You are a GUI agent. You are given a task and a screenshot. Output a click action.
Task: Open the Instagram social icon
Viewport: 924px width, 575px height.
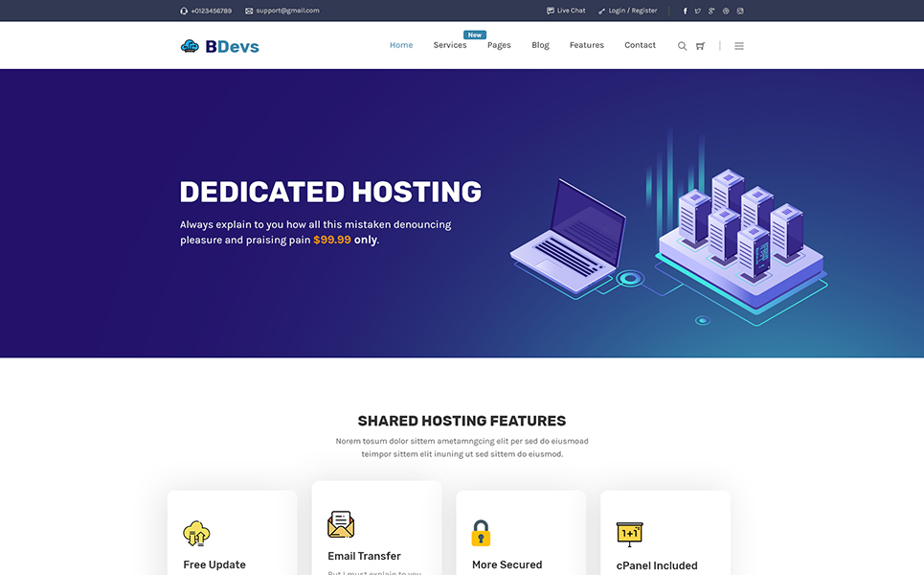[740, 11]
